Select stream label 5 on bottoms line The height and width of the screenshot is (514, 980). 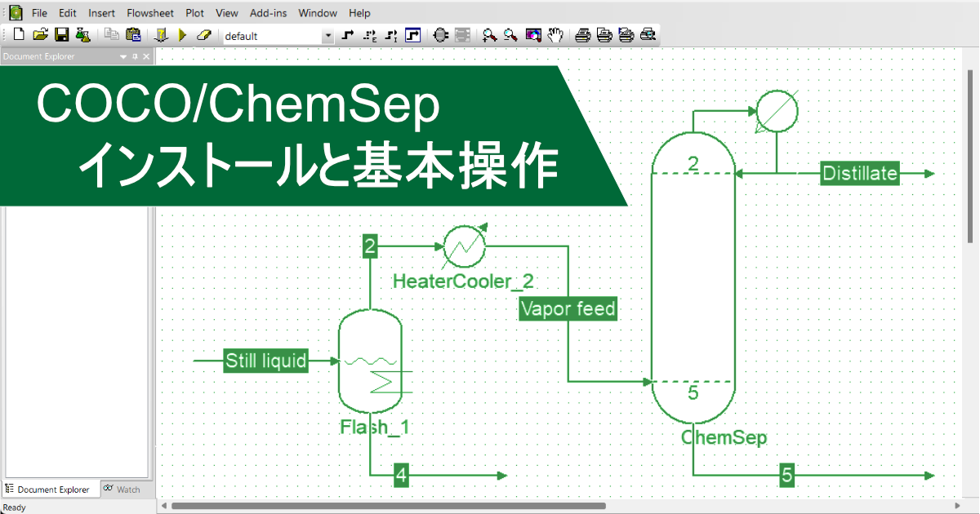[786, 475]
